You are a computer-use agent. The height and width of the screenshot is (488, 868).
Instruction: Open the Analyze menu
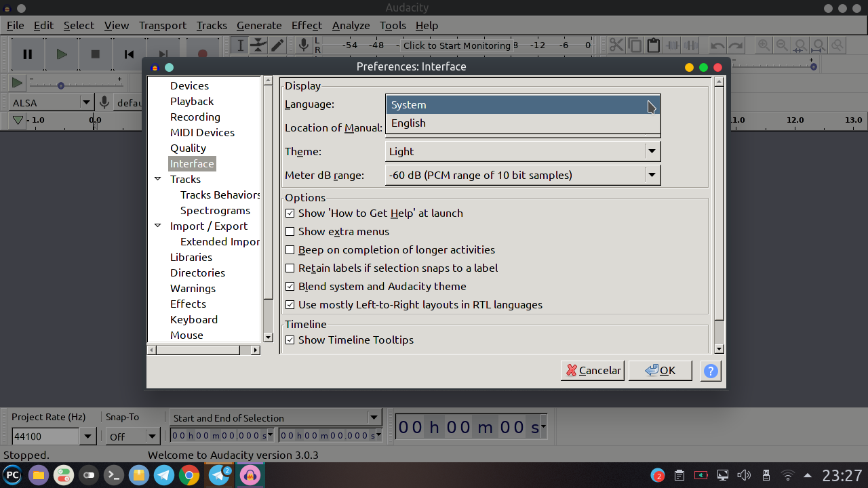coord(351,25)
